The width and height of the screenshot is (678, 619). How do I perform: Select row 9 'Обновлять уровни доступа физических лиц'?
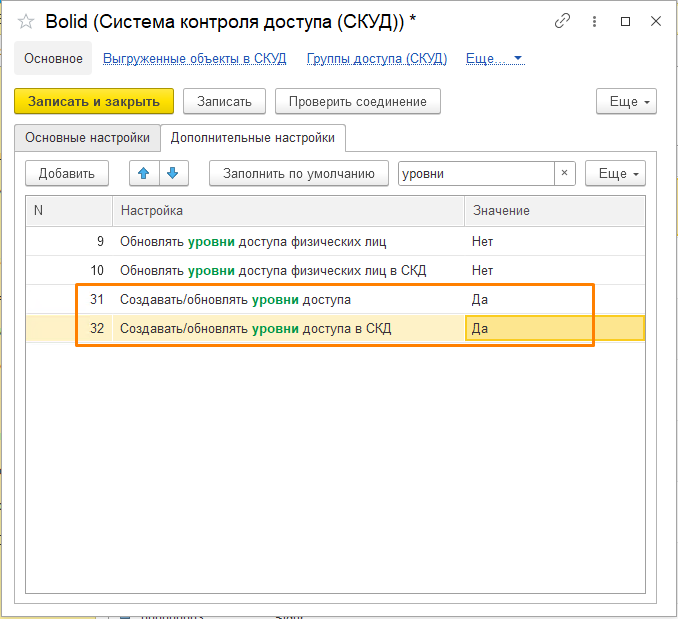point(253,241)
